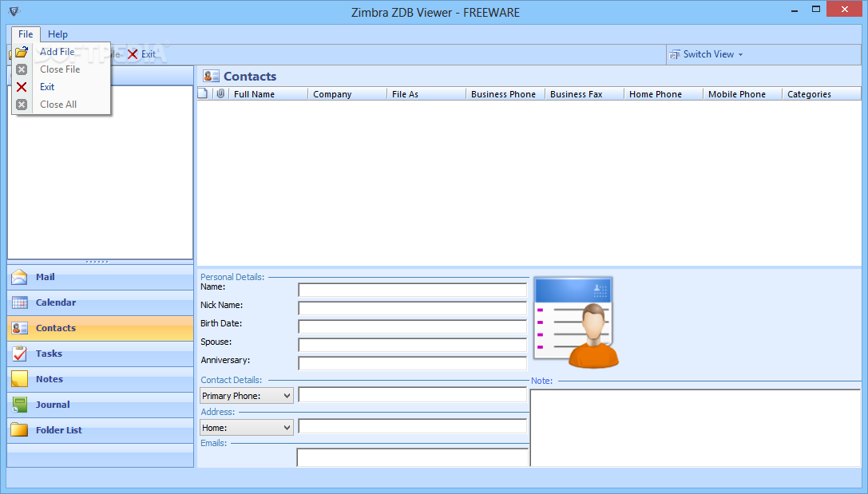Sort by the Company column
This screenshot has height=494, width=868.
347,94
